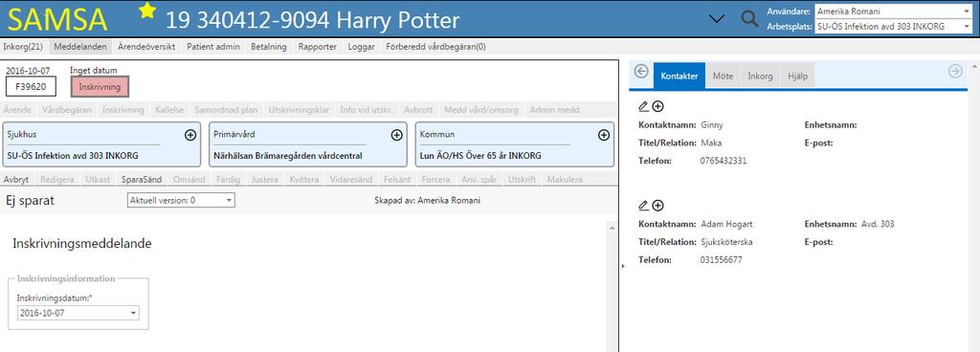Click Ärende in message type bar
This screenshot has width=980, height=352.
(17, 110)
